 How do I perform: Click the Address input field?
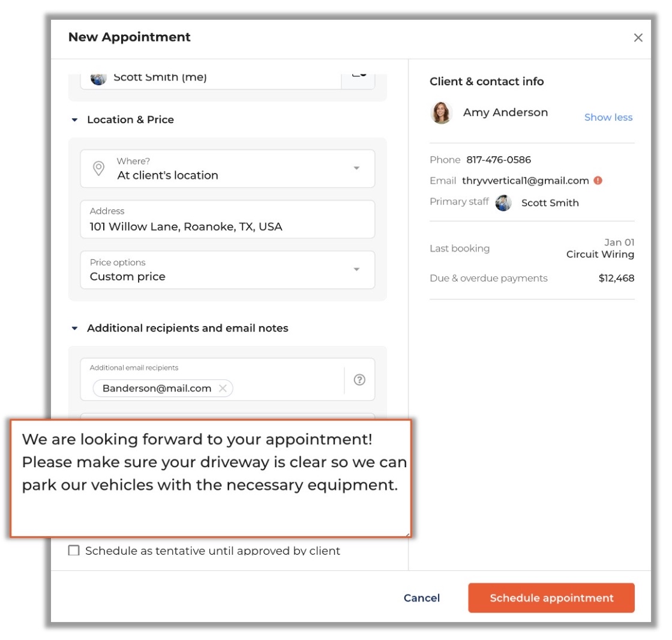click(227, 219)
